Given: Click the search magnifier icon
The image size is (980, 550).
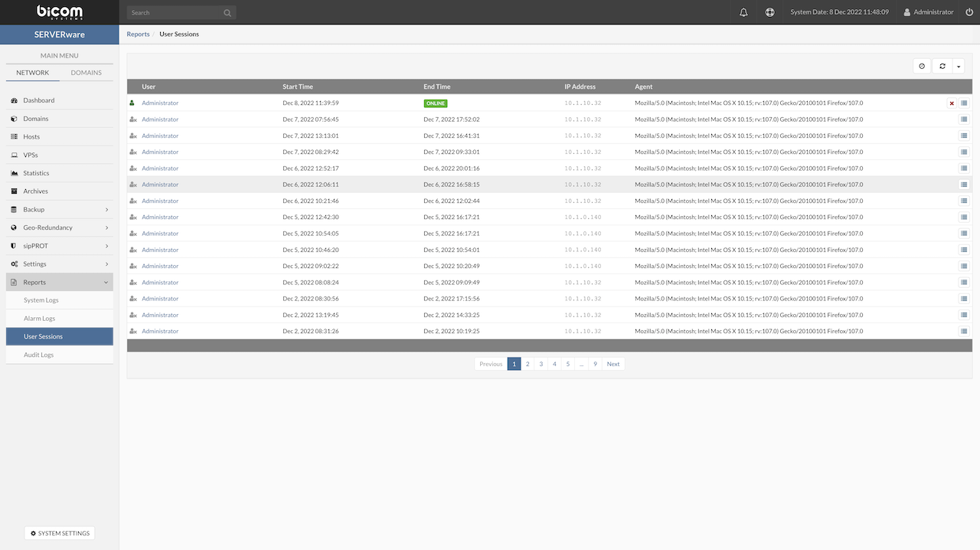Looking at the screenshot, I should click(x=227, y=13).
